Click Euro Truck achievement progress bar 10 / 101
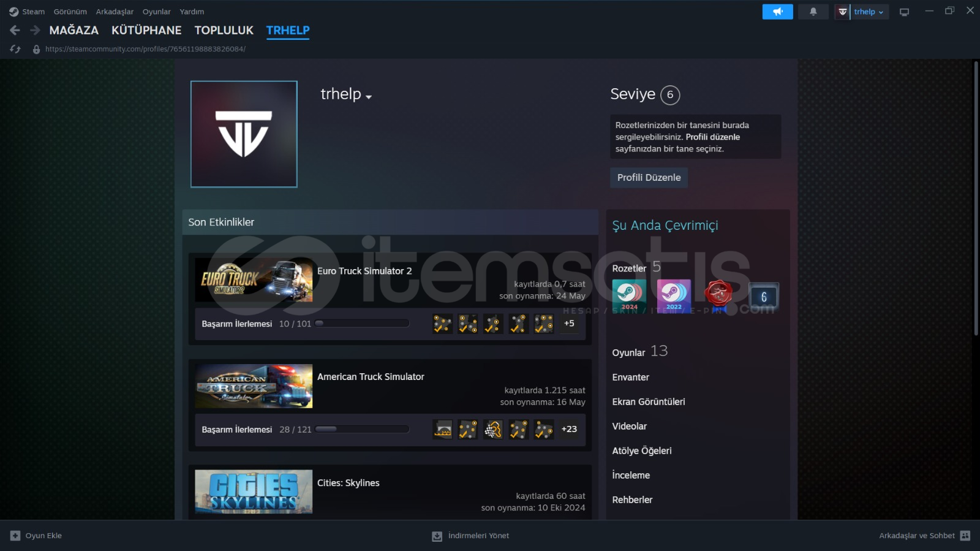 click(362, 323)
